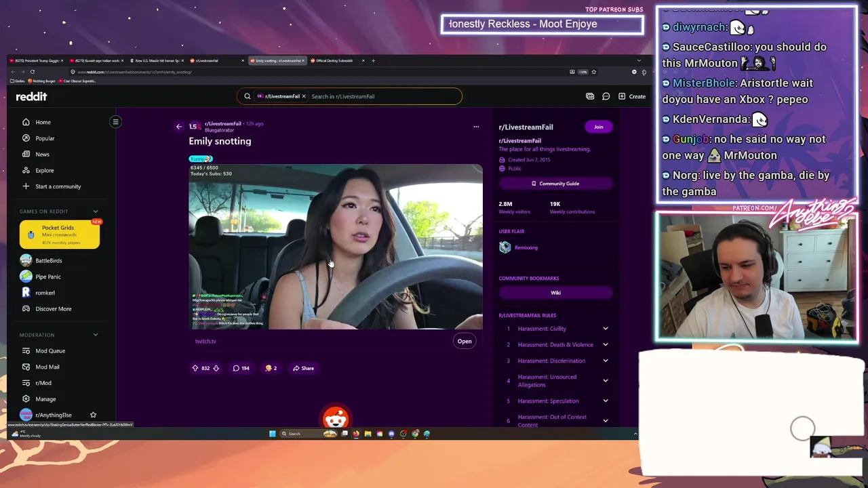Remove r/LivestreamFail search filter chip
868x488 pixels.
(304, 96)
